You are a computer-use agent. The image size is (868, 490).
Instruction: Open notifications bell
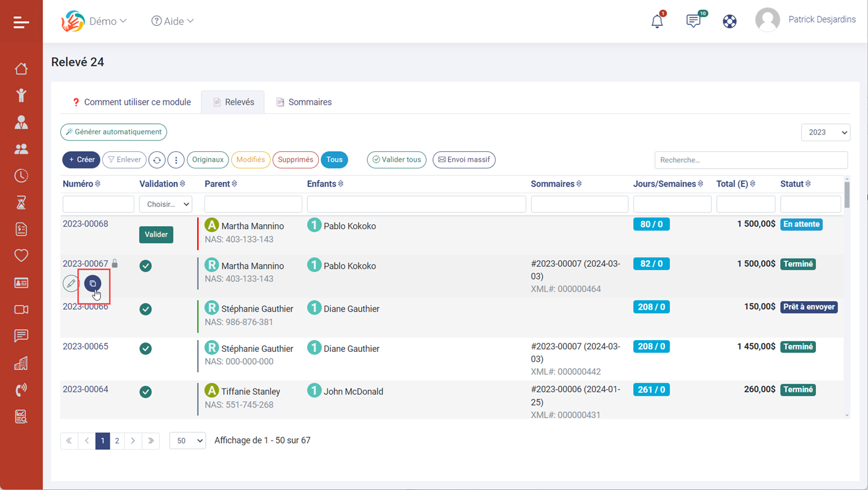point(657,20)
